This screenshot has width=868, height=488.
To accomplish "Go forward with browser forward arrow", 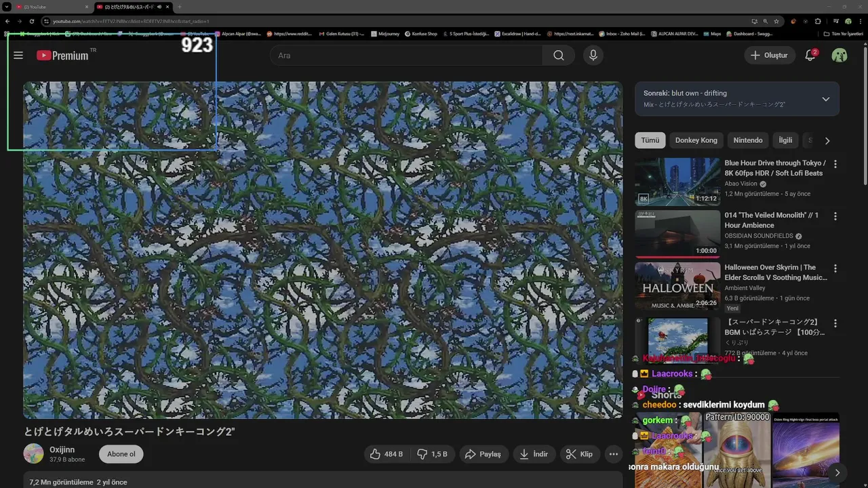I will coord(20,22).
